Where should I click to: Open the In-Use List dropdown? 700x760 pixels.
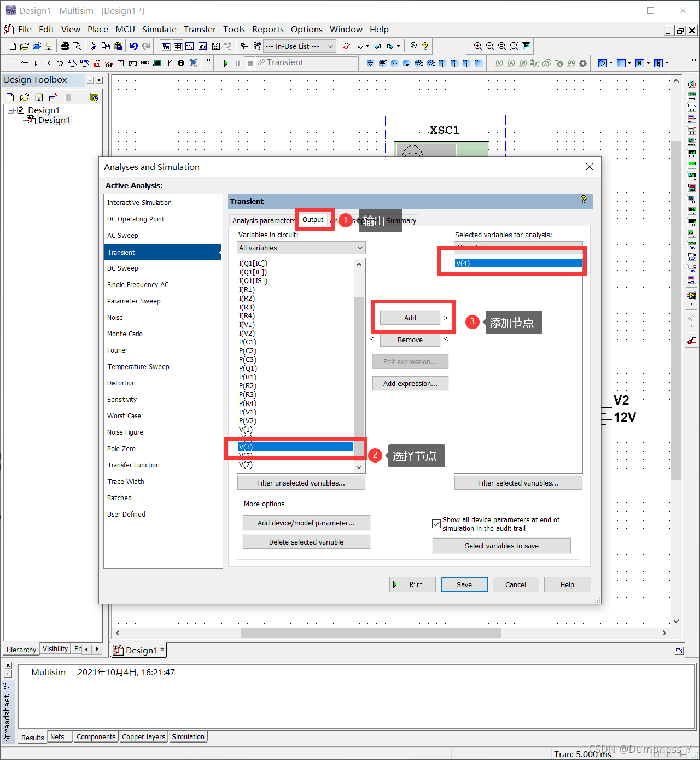pyautogui.click(x=300, y=46)
